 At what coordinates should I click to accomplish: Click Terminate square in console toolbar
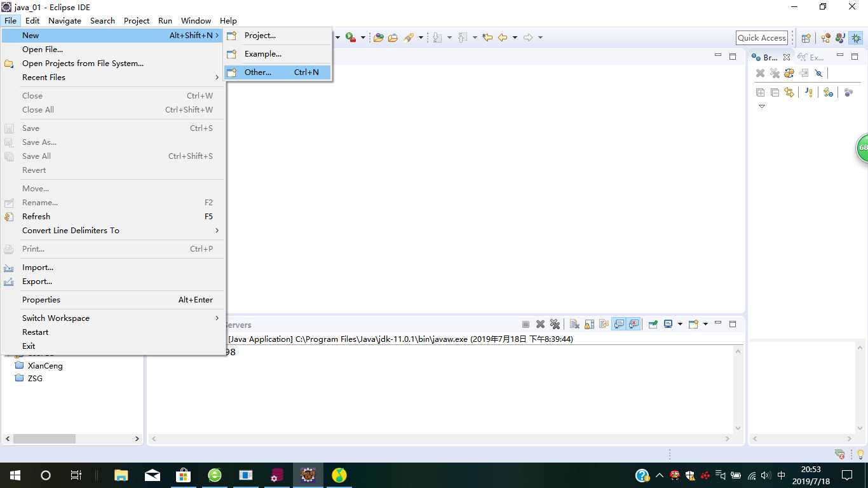click(526, 324)
